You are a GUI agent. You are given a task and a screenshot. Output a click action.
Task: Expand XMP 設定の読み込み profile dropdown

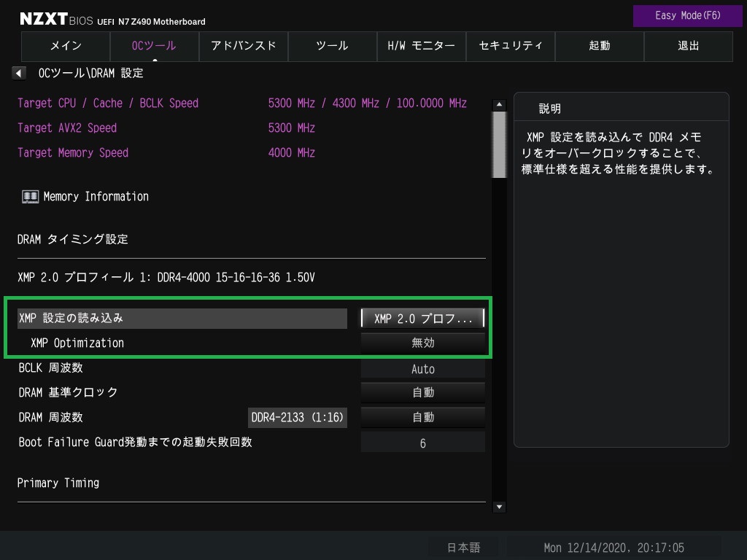(x=423, y=319)
